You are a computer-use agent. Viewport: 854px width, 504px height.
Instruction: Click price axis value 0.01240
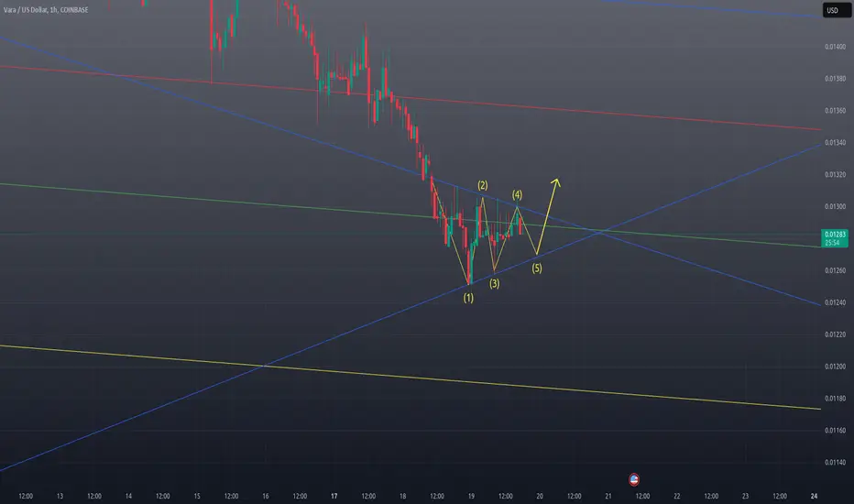pyautogui.click(x=835, y=302)
